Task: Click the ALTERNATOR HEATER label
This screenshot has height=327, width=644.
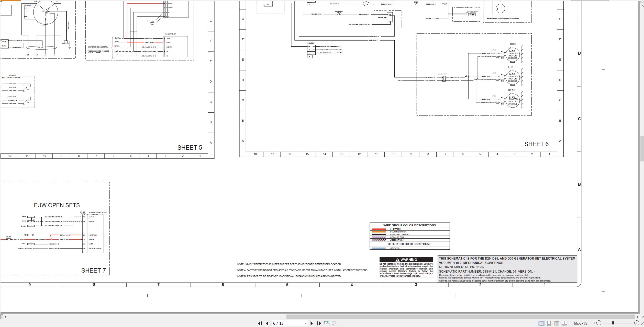Action: point(464,8)
